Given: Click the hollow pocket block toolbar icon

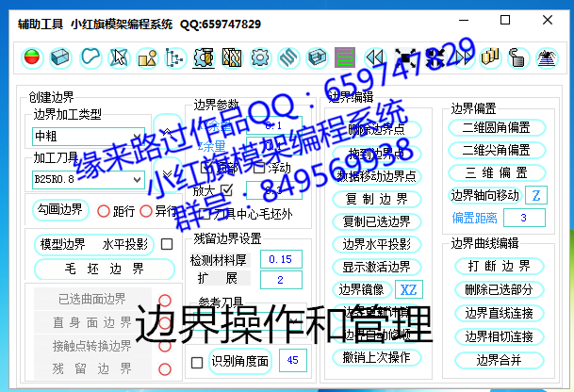Looking at the screenshot, I should pos(317,57).
